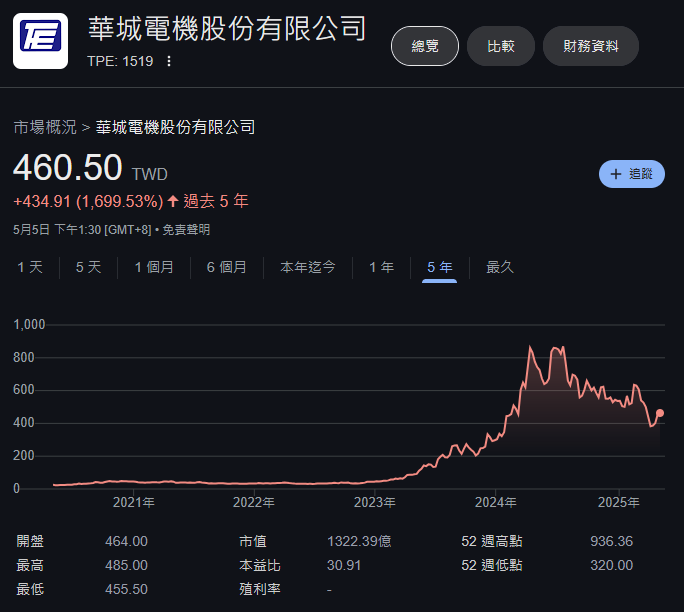Click the chart's current price endpoint dot
Viewport: 684px width, 612px height.
660,413
